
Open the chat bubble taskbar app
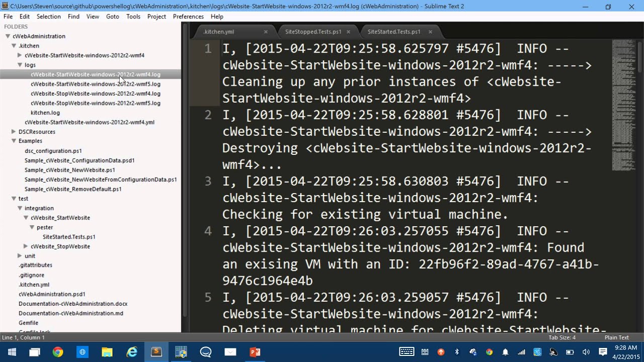tap(205, 352)
